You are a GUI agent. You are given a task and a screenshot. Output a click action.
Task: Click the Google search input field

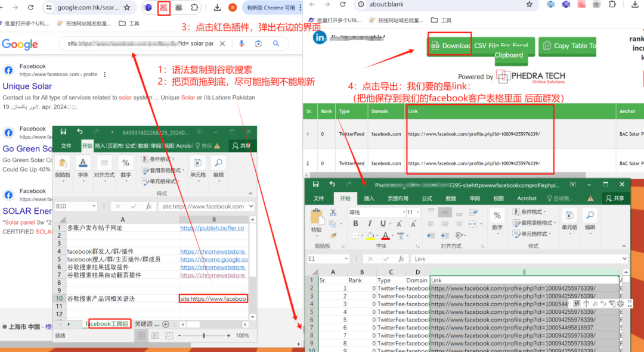pyautogui.click(x=140, y=43)
